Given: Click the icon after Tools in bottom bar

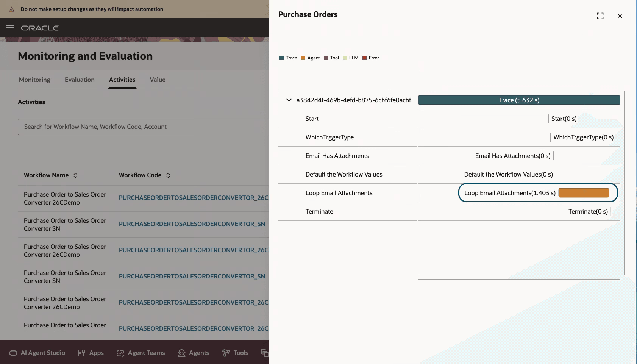Looking at the screenshot, I should [265, 353].
